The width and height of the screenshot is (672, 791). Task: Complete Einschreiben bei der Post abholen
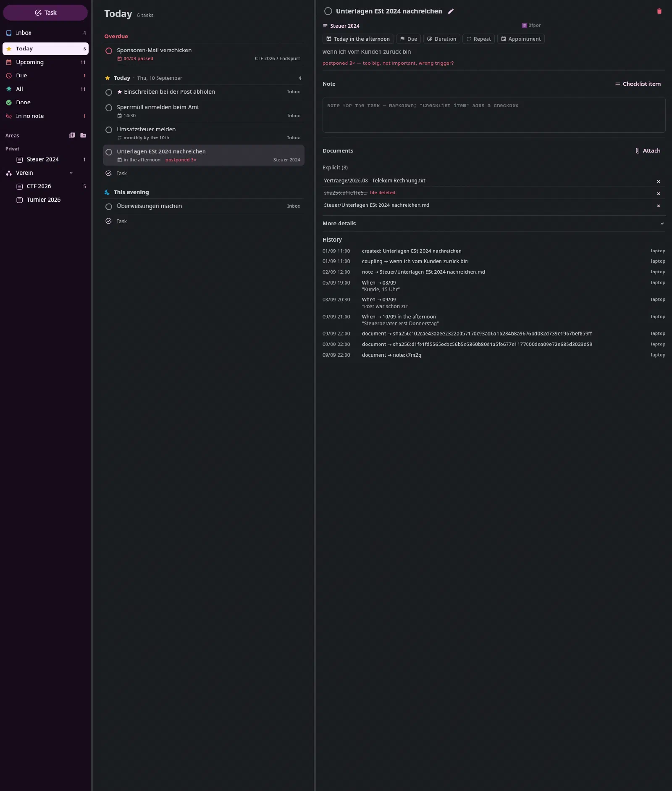[109, 92]
